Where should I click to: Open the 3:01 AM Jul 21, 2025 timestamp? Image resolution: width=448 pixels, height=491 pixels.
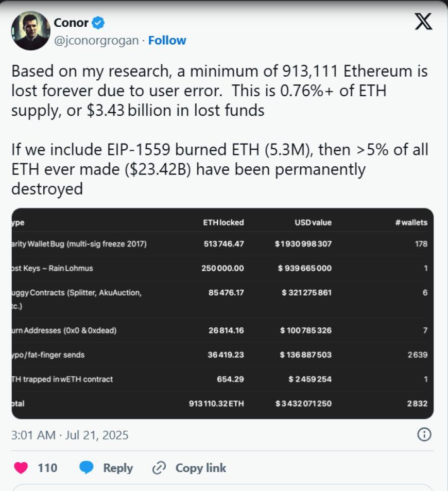click(70, 435)
